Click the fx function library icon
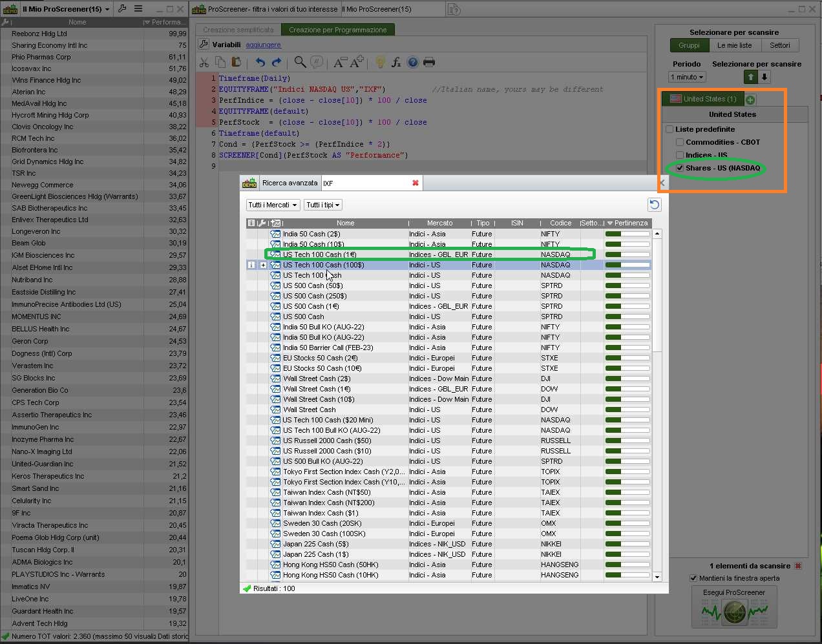This screenshot has width=822, height=644. [x=396, y=62]
